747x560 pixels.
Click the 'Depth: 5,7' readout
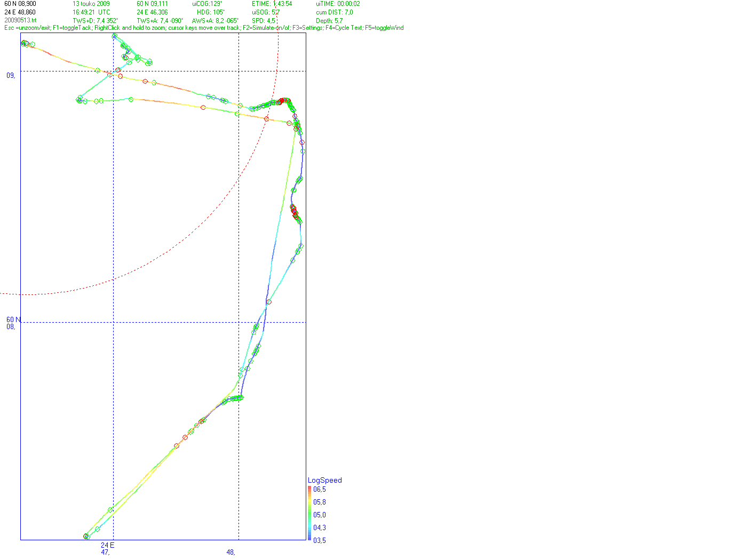click(329, 21)
